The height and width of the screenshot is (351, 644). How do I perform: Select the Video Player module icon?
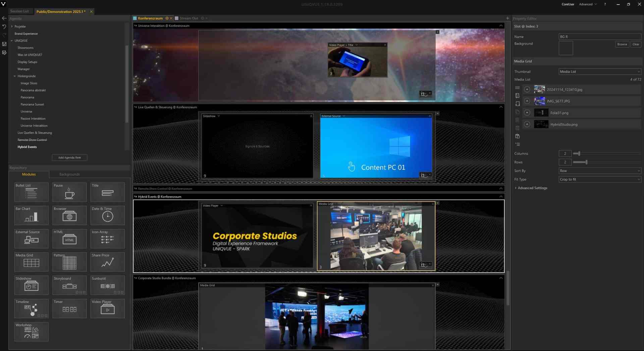107,308
